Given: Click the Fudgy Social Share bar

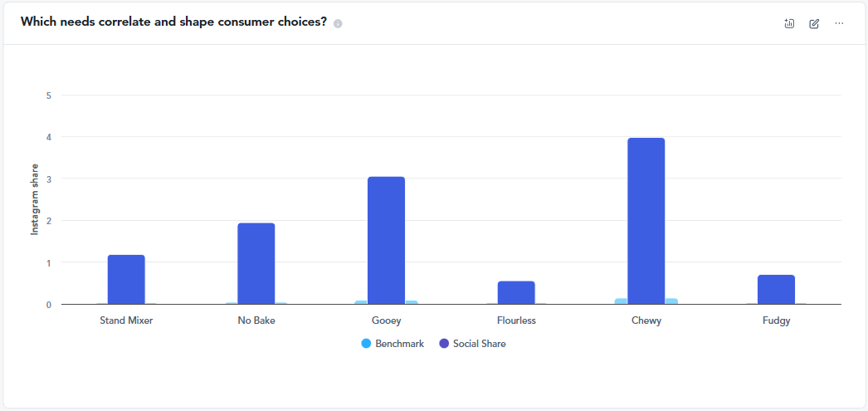Looking at the screenshot, I should pyautogui.click(x=776, y=289).
